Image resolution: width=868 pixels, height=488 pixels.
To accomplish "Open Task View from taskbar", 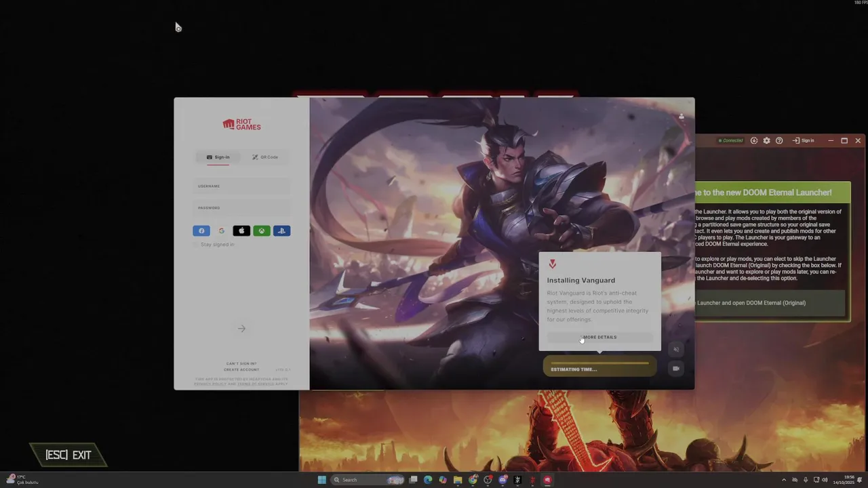I will pos(413,480).
